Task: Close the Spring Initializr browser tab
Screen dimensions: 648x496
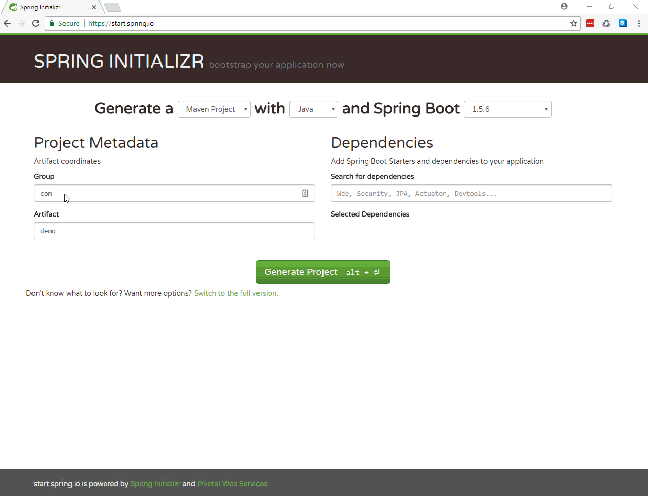Action: tap(94, 7)
